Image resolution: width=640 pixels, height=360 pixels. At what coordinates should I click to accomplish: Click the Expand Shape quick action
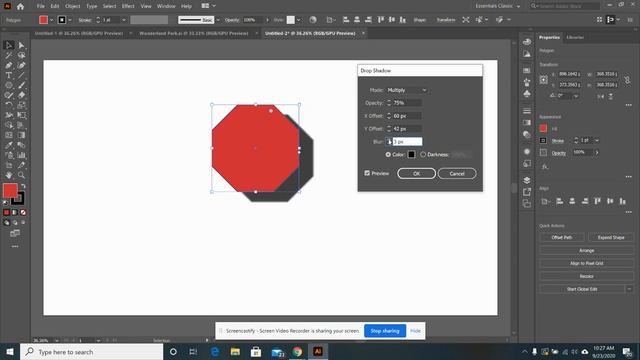611,237
